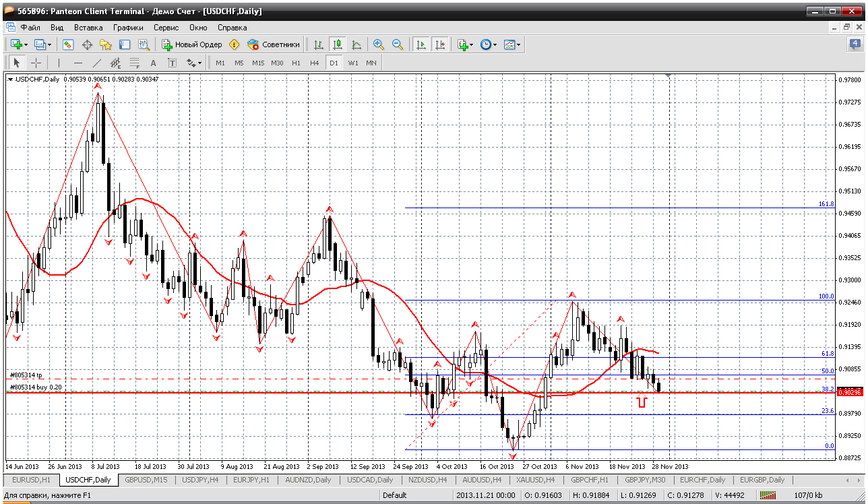
Task: Switch chart to line chart
Action: [x=356, y=44]
